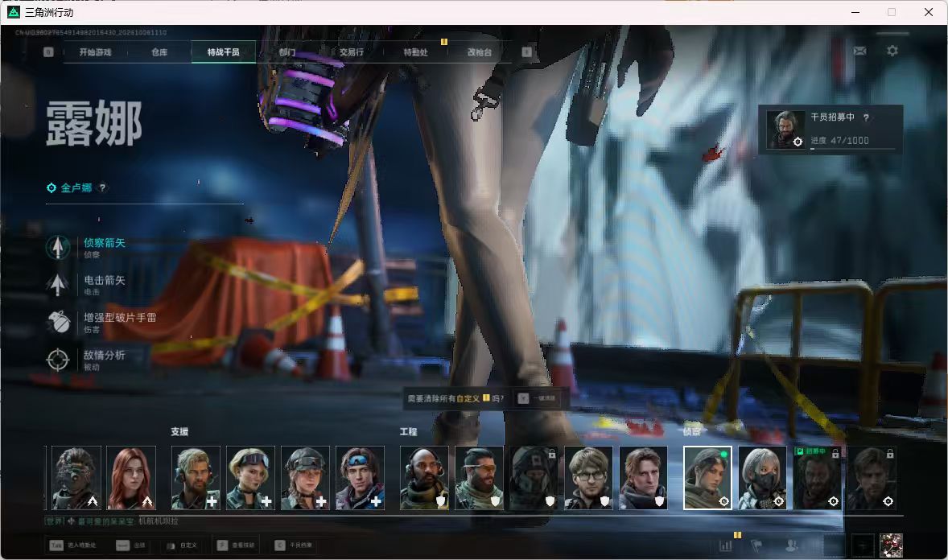Select the bald operator with headset portrait
Viewport: 948px width, 560px height.
(424, 478)
